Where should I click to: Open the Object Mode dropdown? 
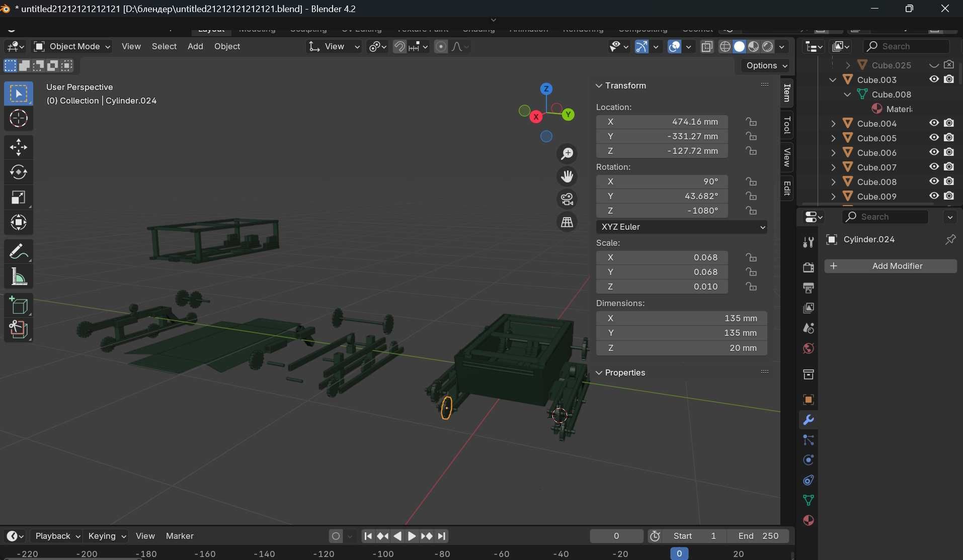pyautogui.click(x=71, y=47)
